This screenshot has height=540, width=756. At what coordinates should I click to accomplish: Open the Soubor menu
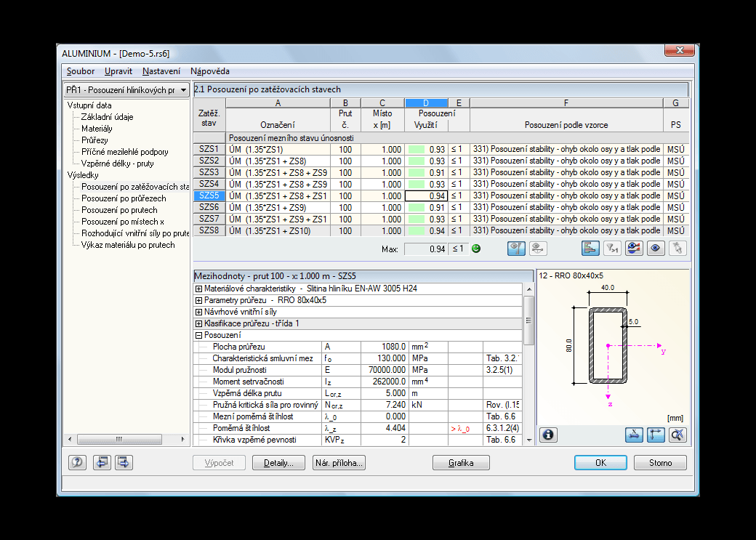pyautogui.click(x=81, y=71)
